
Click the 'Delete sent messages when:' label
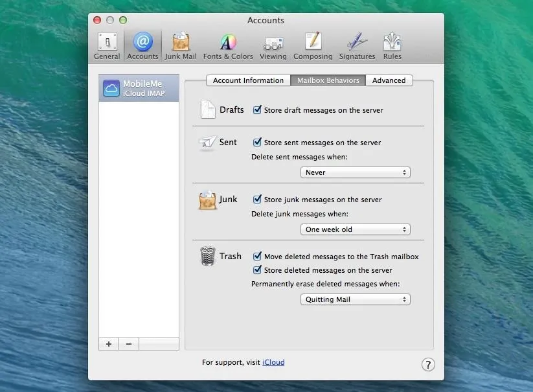point(299,157)
